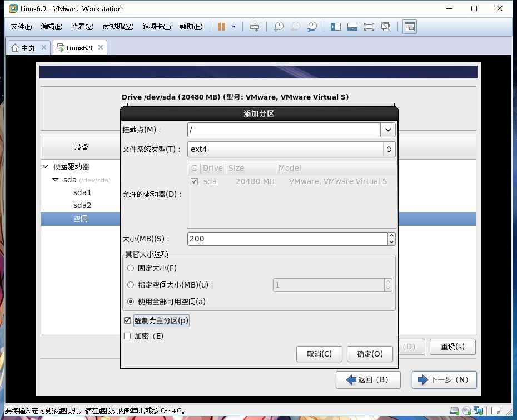Image resolution: width=517 pixels, height=420 pixels.
Task: Select the 固定大小(F) radio button
Action: pyautogui.click(x=131, y=268)
